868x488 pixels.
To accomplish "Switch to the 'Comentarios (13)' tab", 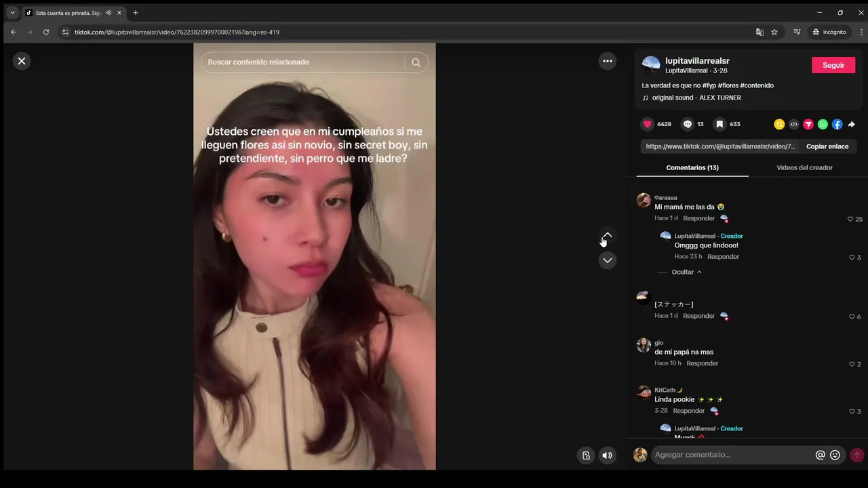I will pos(692,167).
